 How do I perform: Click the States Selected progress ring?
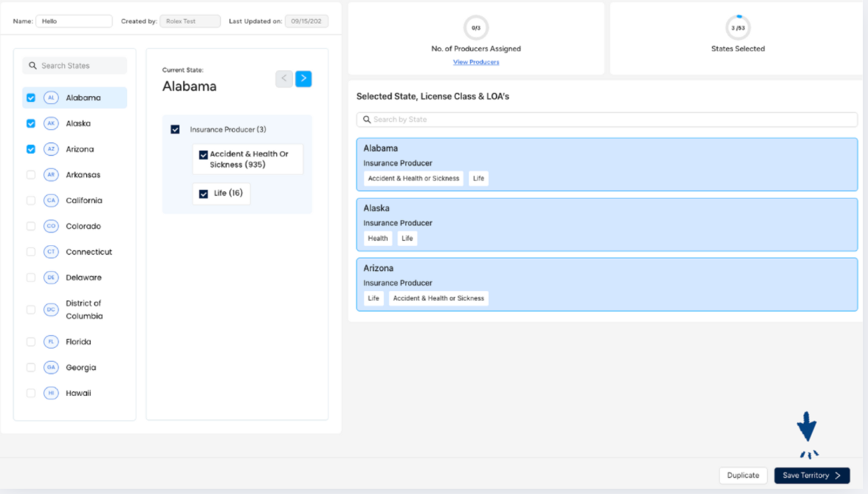[x=737, y=28]
